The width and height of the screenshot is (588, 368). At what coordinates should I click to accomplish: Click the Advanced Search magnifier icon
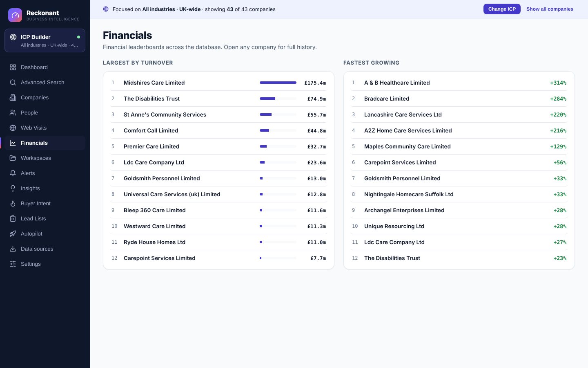point(13,82)
